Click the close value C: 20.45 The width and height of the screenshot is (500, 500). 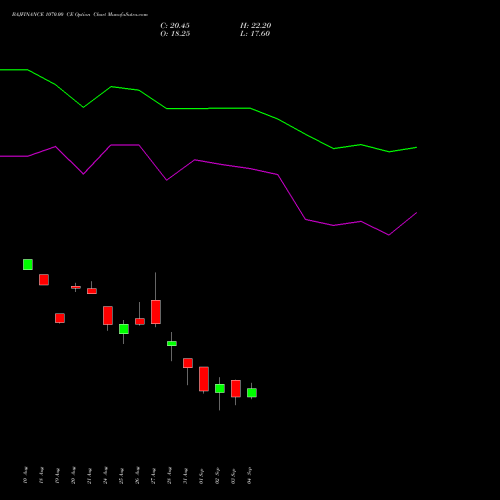pos(175,26)
